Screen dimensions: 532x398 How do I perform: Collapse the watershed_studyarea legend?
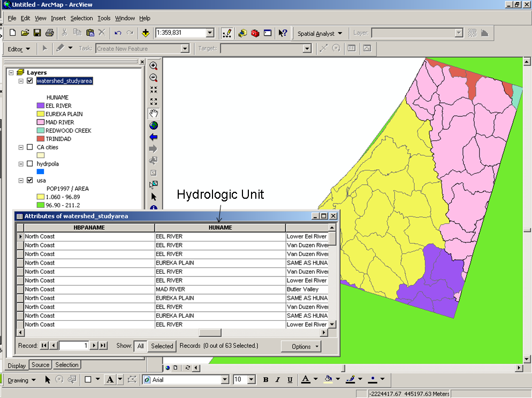(x=20, y=81)
